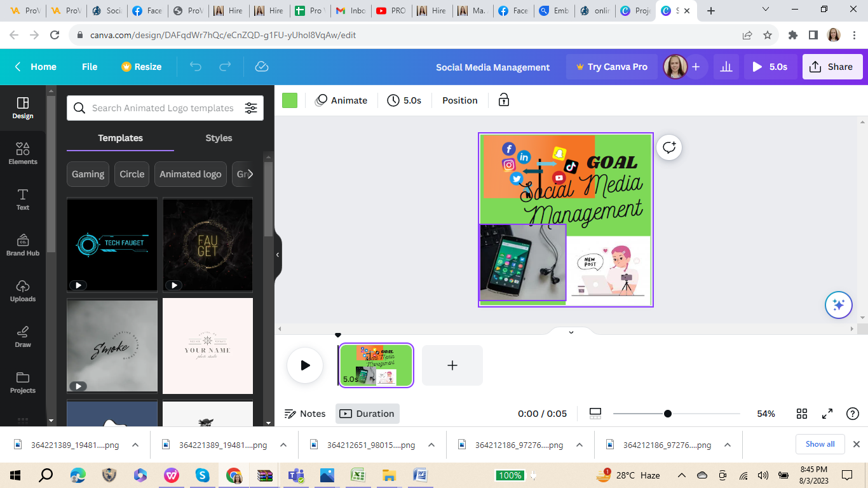Select the Animated logo category chip

click(191, 174)
